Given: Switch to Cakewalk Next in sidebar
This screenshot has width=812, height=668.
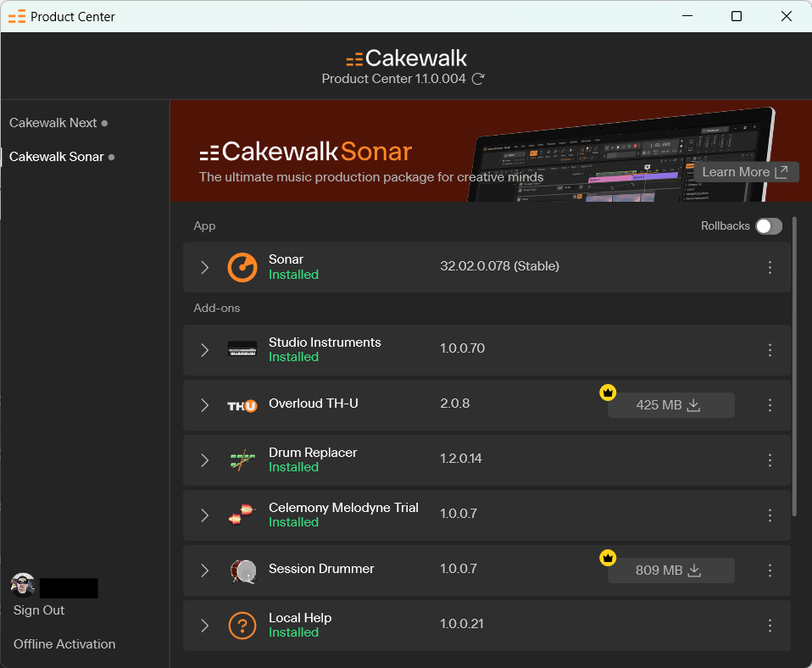Looking at the screenshot, I should click(53, 123).
